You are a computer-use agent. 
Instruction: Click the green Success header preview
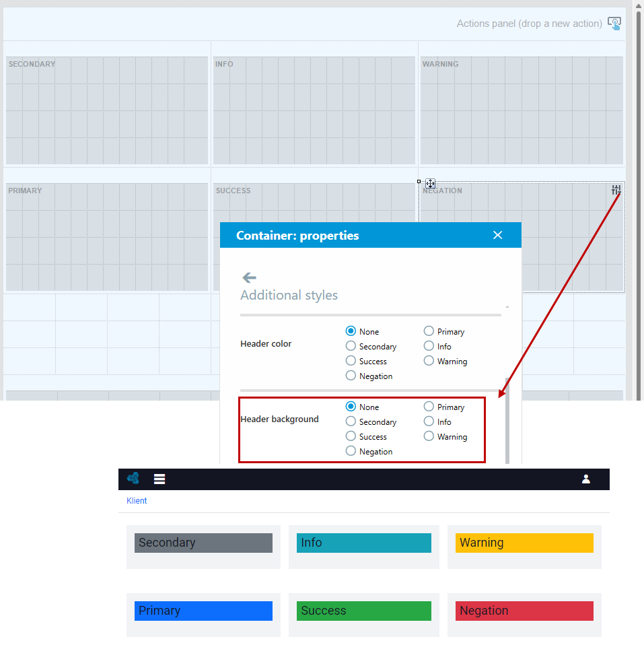coord(364,611)
